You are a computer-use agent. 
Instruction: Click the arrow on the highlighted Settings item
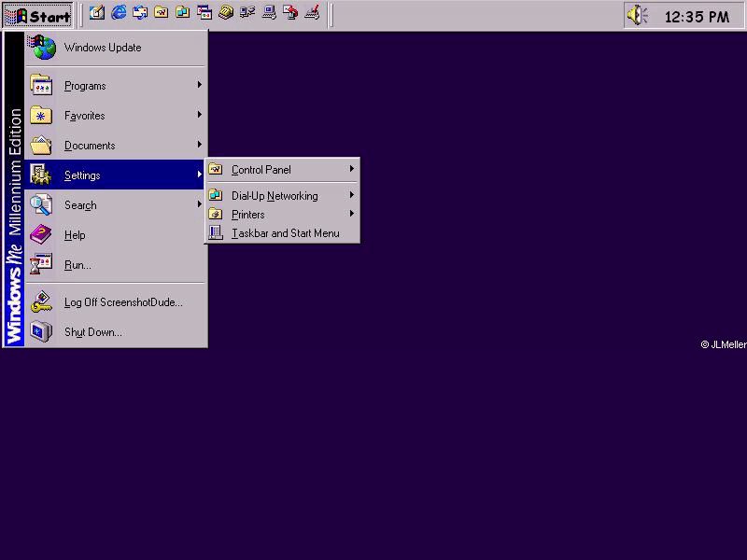pyautogui.click(x=200, y=175)
